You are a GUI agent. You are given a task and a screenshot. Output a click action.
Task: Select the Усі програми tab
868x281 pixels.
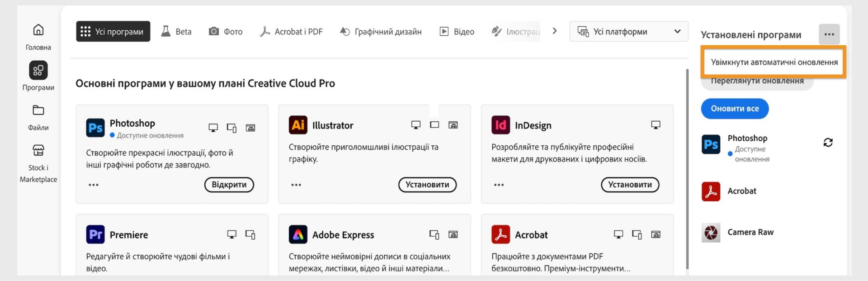click(x=113, y=31)
